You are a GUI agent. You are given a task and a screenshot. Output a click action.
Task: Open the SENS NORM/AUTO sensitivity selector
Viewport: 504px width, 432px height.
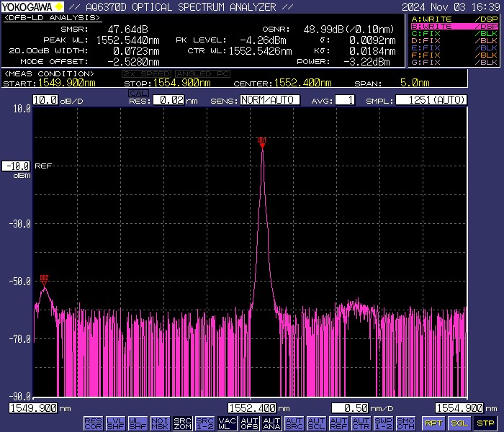point(269,100)
